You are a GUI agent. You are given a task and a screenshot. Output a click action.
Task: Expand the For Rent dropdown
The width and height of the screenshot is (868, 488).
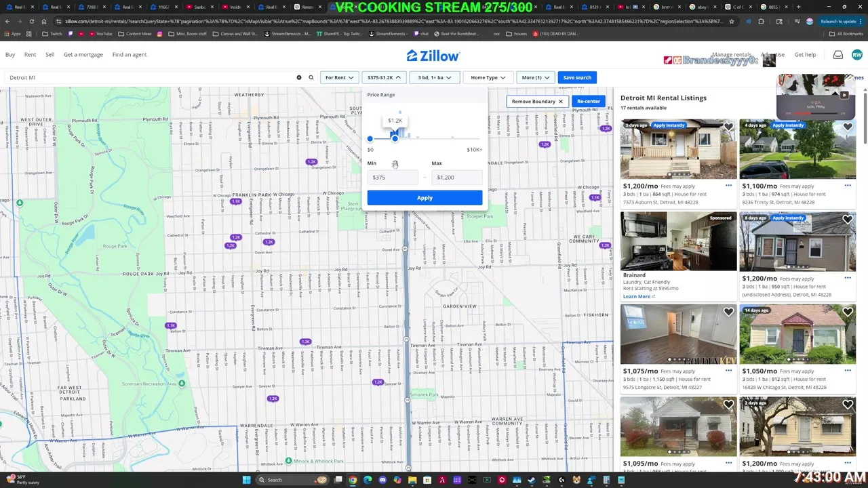click(x=339, y=77)
